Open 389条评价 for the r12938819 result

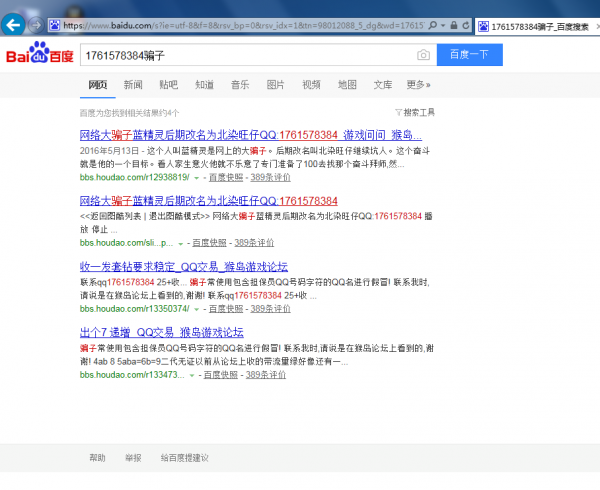[271, 177]
